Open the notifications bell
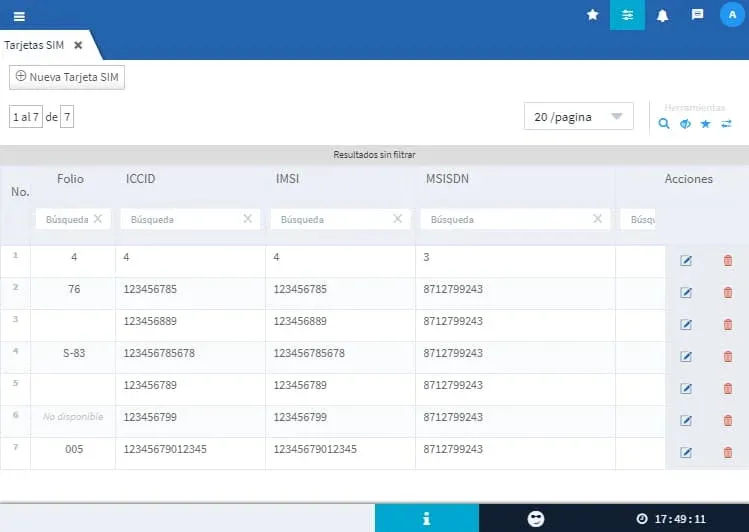749x532 pixels. [662, 15]
